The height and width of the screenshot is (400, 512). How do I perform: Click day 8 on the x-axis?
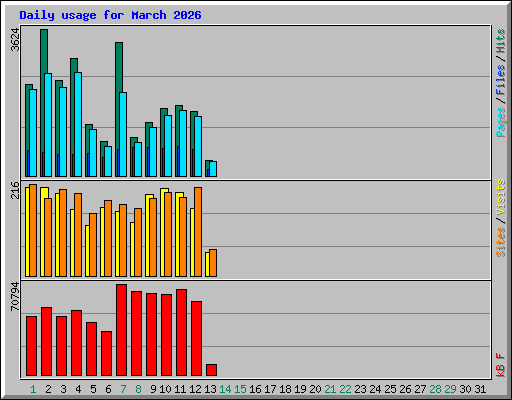(138, 389)
